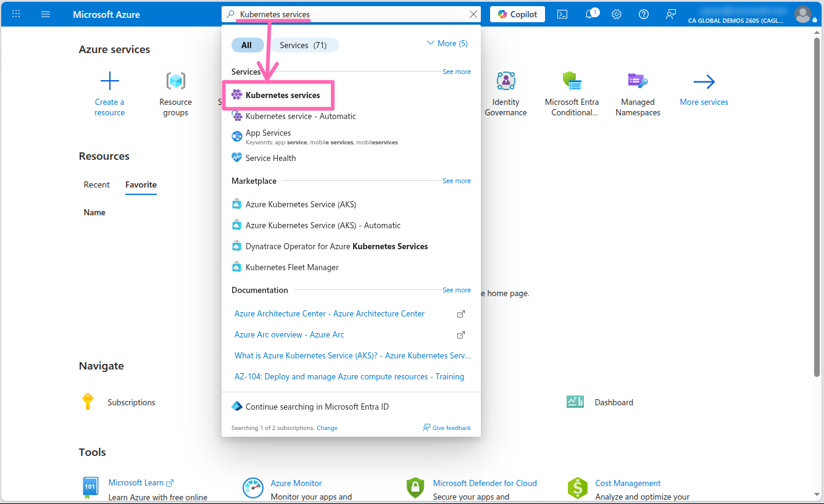
Task: Launch Copilot from the top bar
Action: coord(517,14)
